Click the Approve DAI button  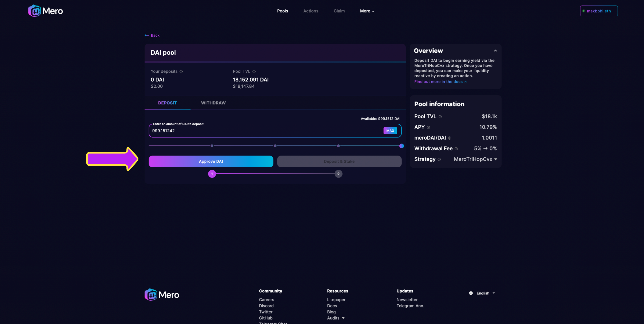211,161
